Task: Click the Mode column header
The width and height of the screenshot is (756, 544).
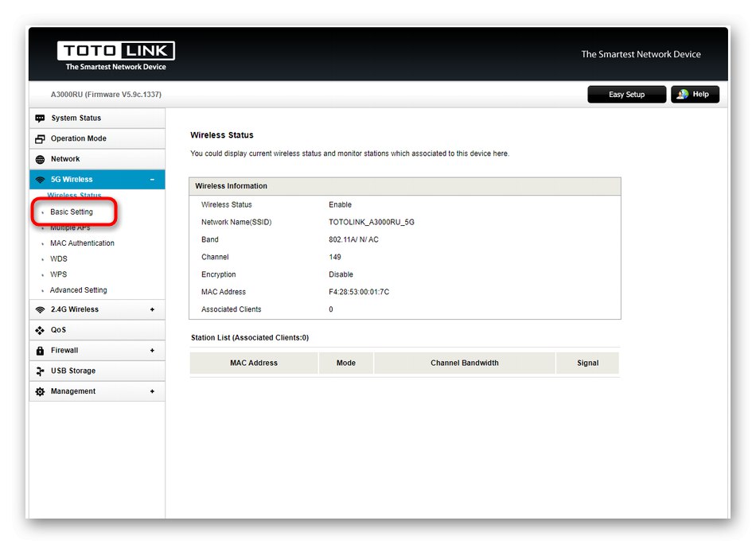Action: pos(346,363)
